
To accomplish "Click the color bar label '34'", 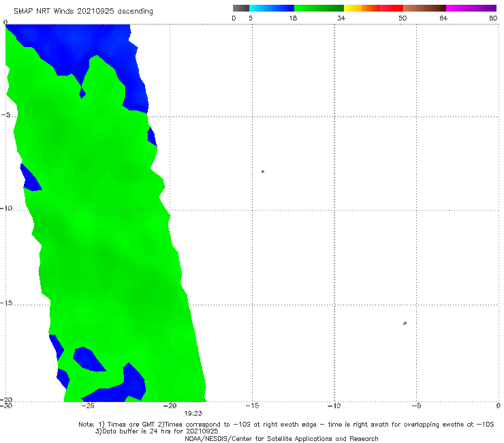I will pyautogui.click(x=341, y=18).
